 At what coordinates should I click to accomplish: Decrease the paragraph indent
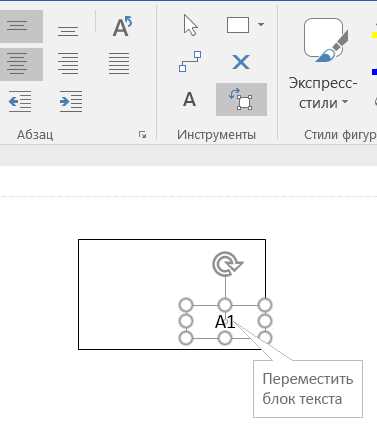click(x=20, y=101)
